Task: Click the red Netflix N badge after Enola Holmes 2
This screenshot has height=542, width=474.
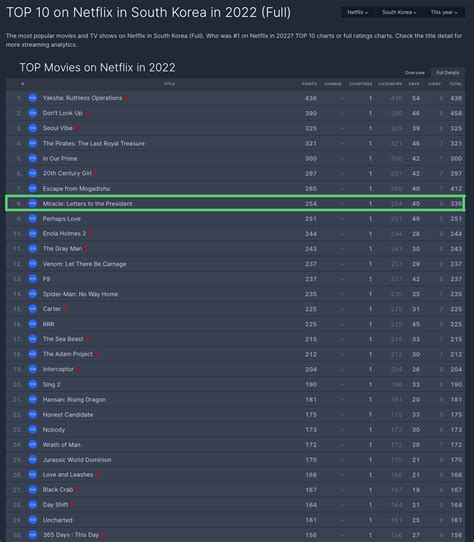Action: click(90, 234)
